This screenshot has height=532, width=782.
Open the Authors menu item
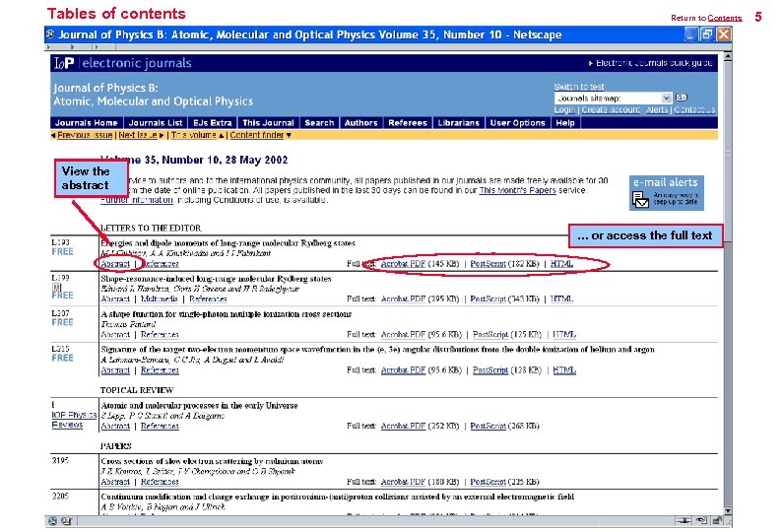361,123
